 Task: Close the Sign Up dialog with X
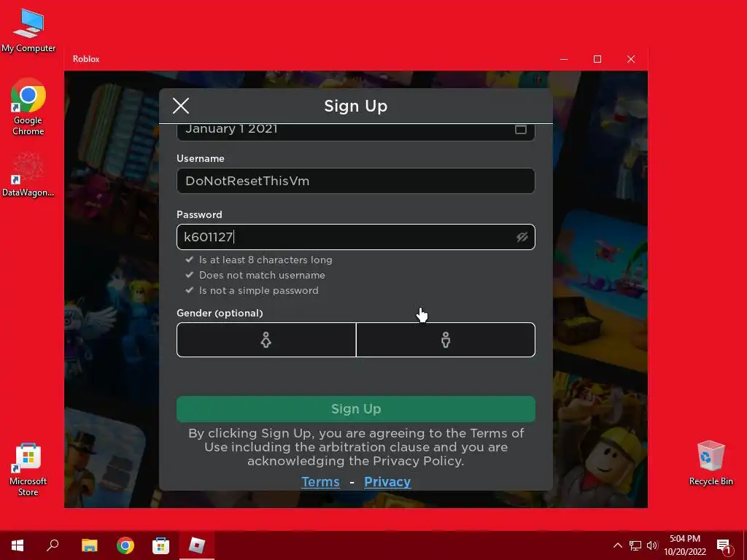coord(181,106)
